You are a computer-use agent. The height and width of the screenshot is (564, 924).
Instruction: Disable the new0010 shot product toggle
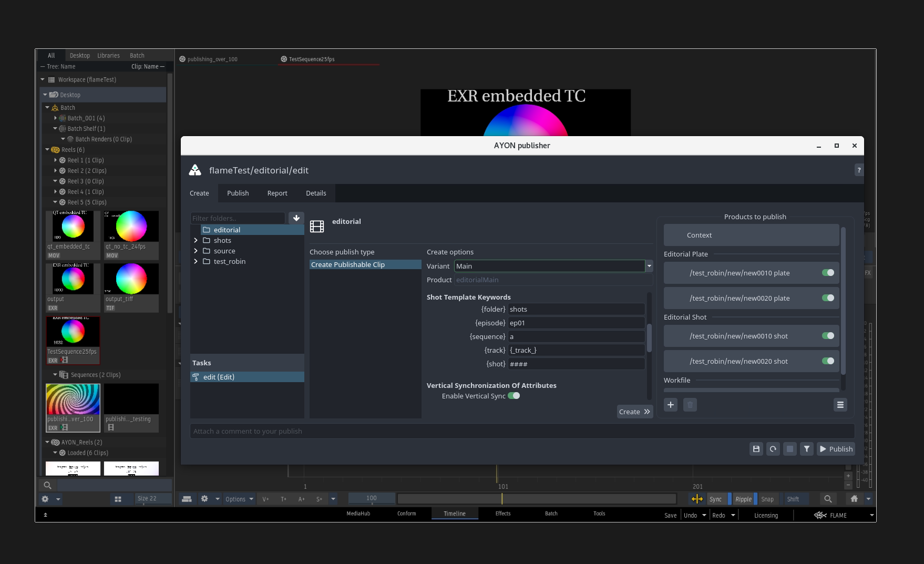coord(828,336)
